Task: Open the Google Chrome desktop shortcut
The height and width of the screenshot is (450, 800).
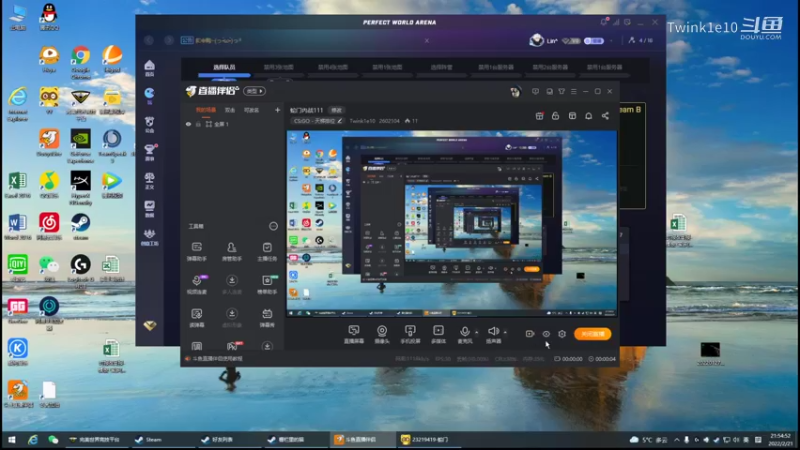Action: [81, 61]
